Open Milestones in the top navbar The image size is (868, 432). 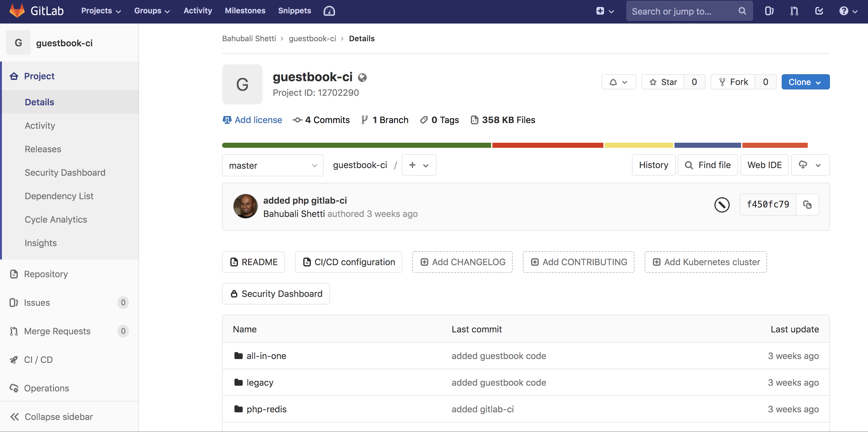click(x=245, y=11)
